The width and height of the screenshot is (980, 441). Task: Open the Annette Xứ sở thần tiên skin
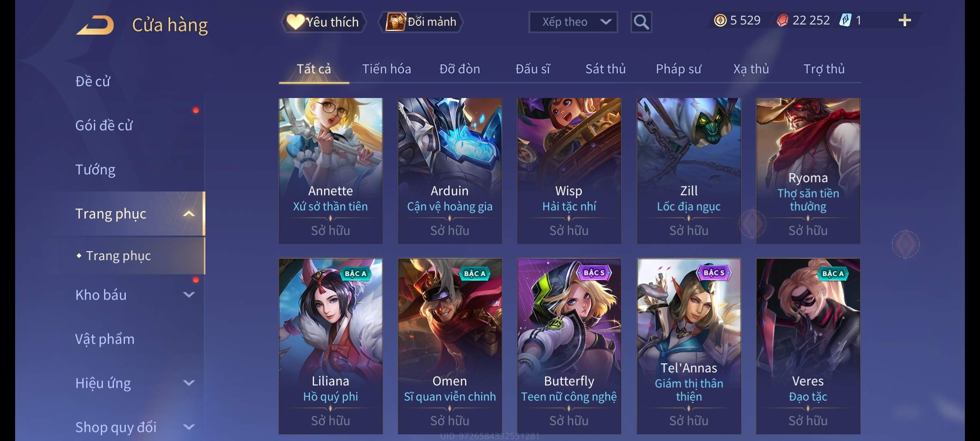point(330,171)
